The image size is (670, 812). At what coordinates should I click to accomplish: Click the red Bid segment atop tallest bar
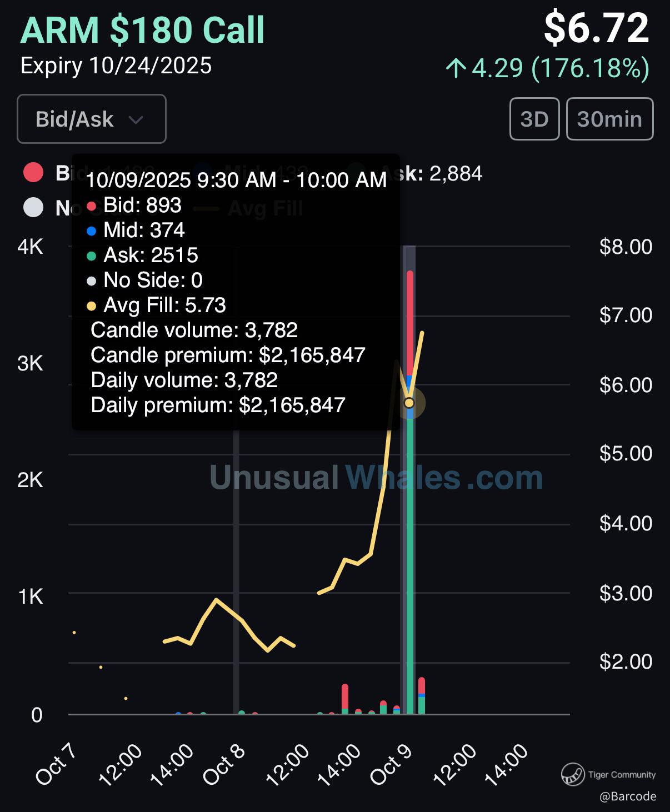point(410,322)
